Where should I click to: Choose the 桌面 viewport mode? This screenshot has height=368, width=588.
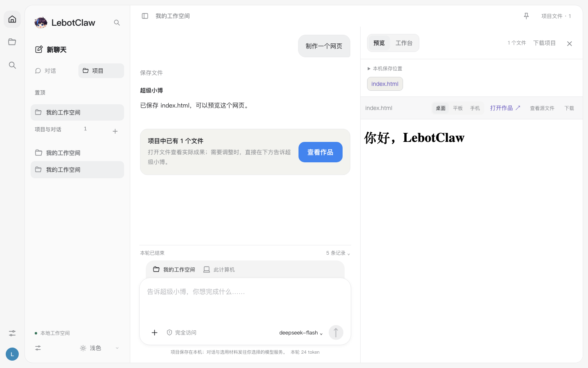coord(441,108)
